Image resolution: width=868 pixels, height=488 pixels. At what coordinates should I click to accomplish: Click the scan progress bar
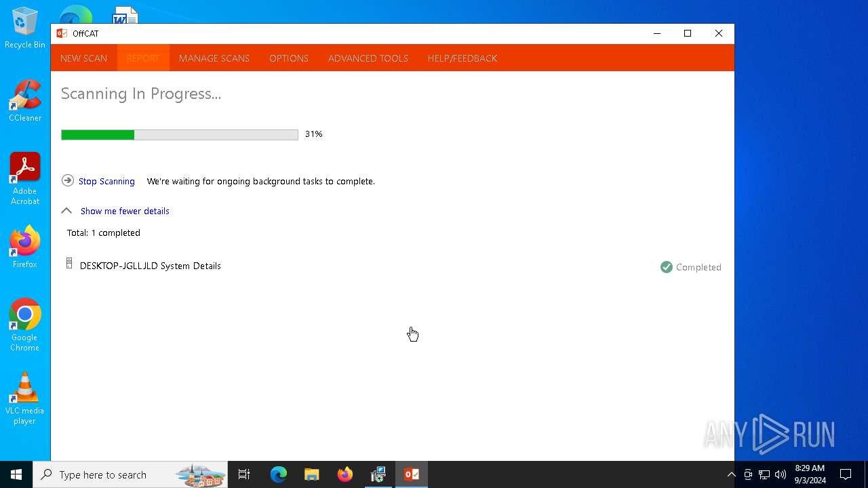(180, 135)
